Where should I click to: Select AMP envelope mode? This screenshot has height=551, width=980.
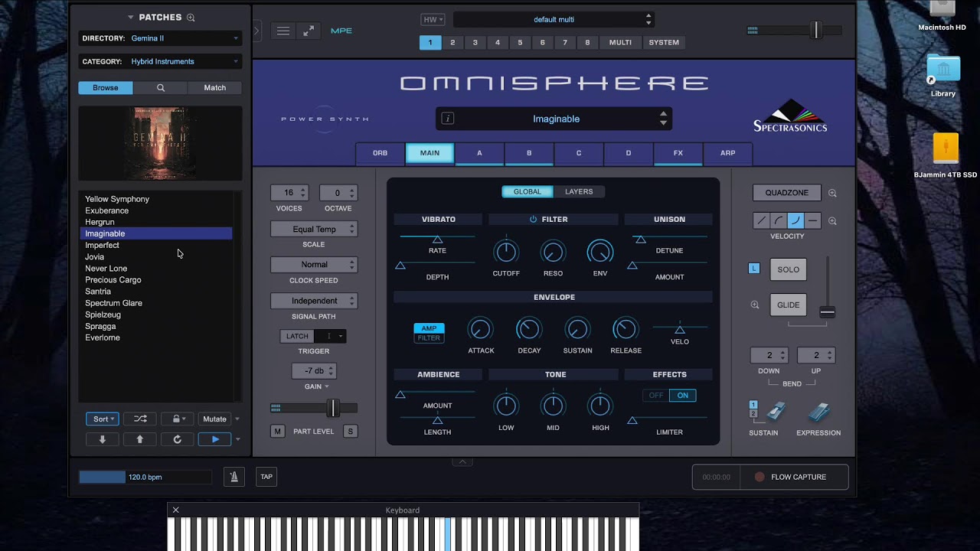click(x=429, y=328)
